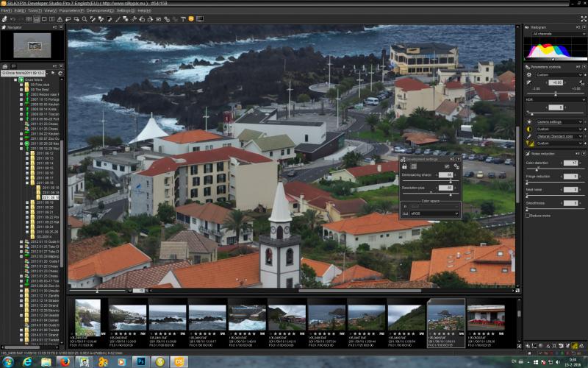The width and height of the screenshot is (588, 368).
Task: Click the Fringe reduction value field
Action: point(571,176)
